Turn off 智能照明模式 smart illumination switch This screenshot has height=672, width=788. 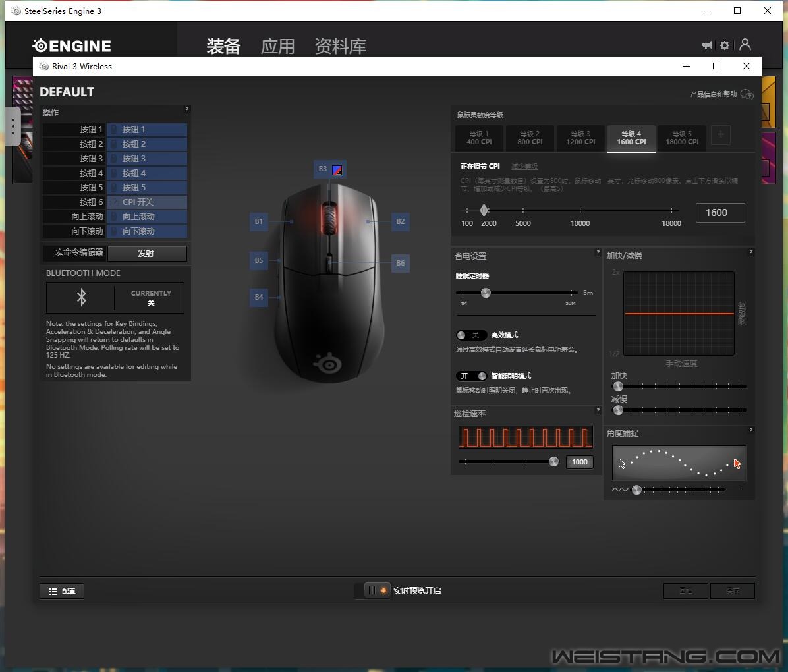click(471, 376)
